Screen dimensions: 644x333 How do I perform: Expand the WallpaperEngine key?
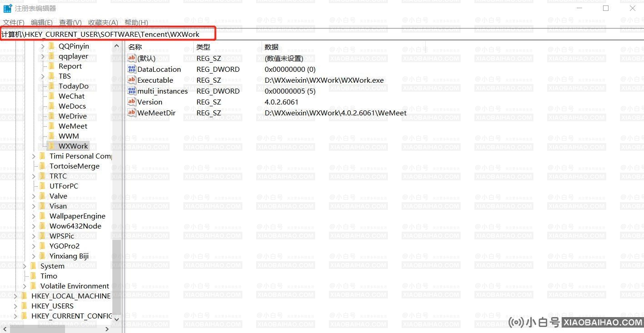tap(34, 216)
